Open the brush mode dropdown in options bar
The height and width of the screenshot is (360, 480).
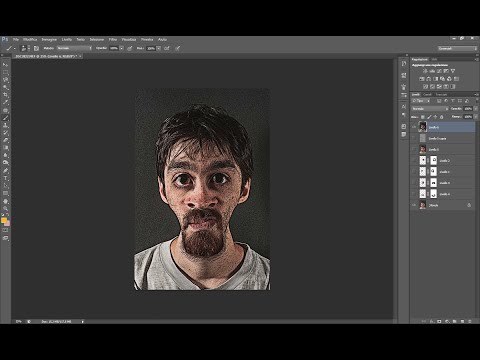tap(74, 48)
